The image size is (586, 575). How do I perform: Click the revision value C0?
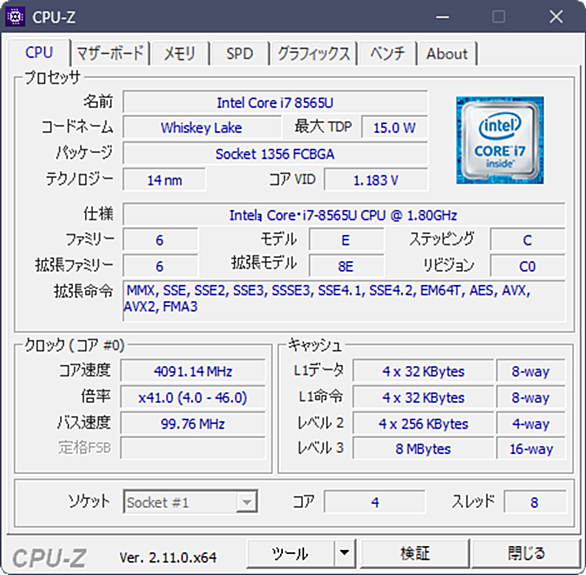tap(527, 266)
